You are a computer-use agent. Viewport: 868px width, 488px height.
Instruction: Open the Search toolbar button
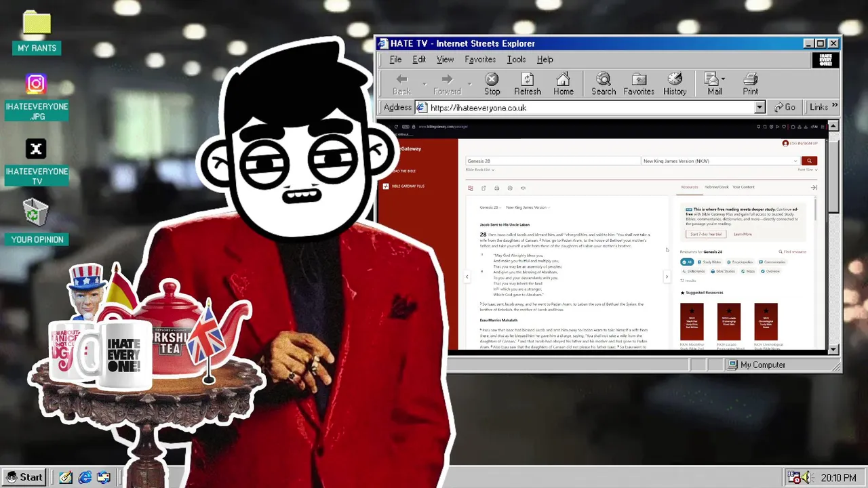pos(603,84)
